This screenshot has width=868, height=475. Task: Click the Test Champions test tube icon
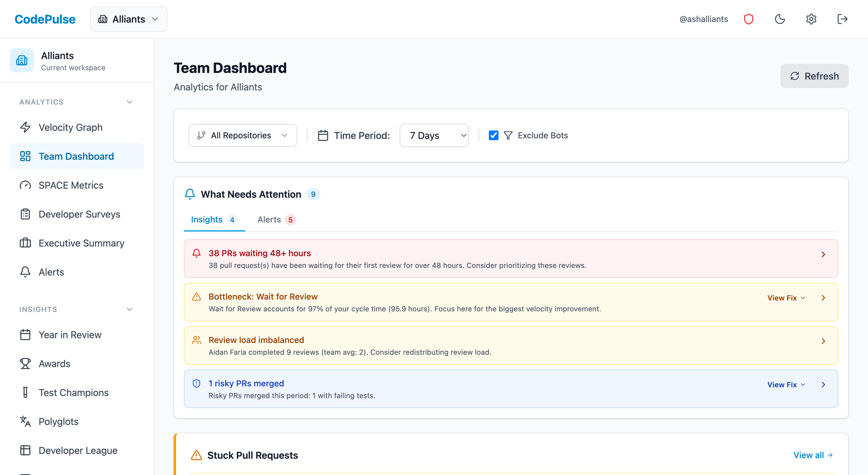[x=25, y=392]
